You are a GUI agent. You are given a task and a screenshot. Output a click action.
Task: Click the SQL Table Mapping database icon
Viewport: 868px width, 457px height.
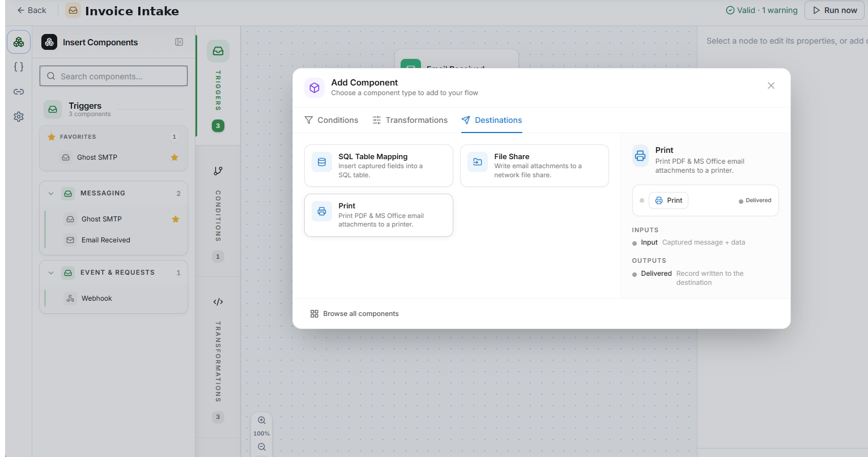[322, 162]
